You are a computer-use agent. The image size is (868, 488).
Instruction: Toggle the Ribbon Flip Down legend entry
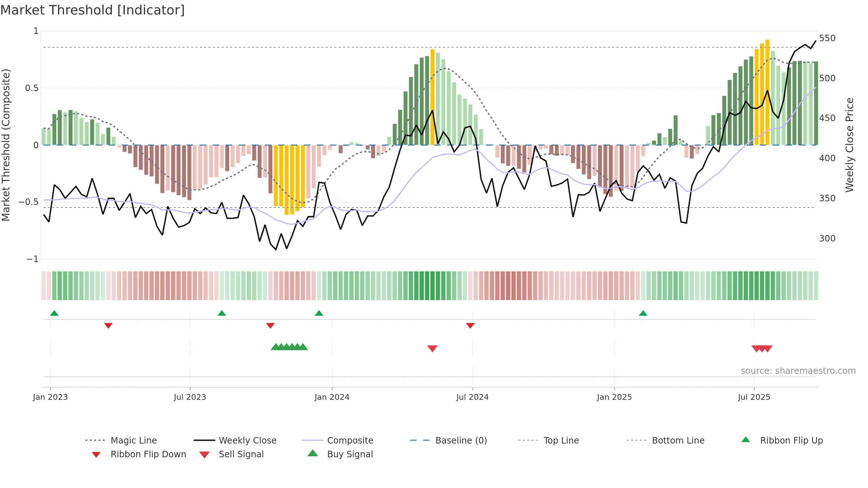tap(139, 454)
